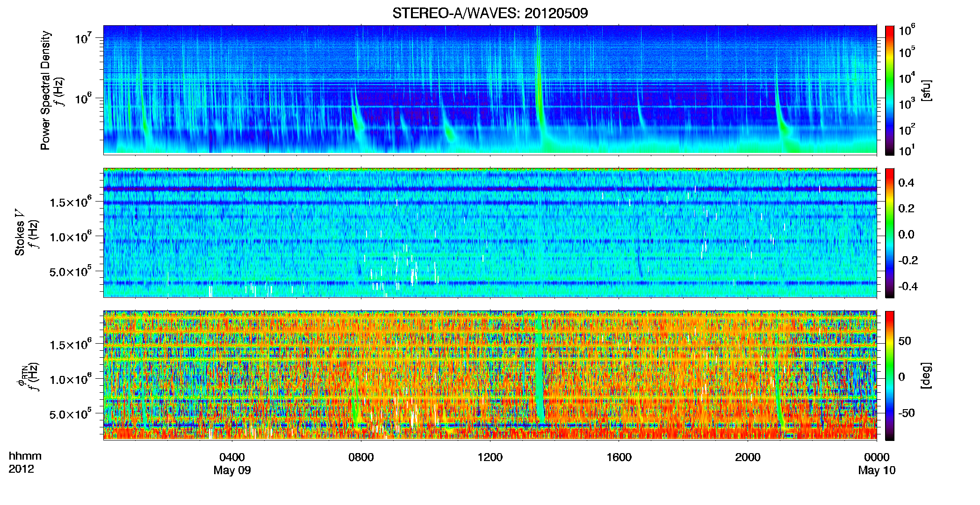
Task: Click the 1.0×10^6 tick on phi RTN axis
Action: pyautogui.click(x=71, y=379)
